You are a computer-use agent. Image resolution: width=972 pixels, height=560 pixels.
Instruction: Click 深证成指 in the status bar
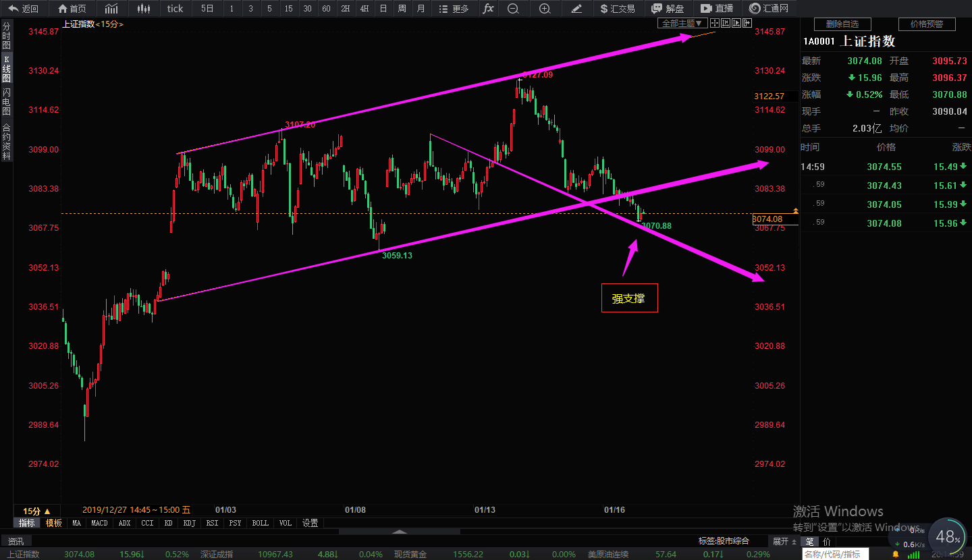217,554
